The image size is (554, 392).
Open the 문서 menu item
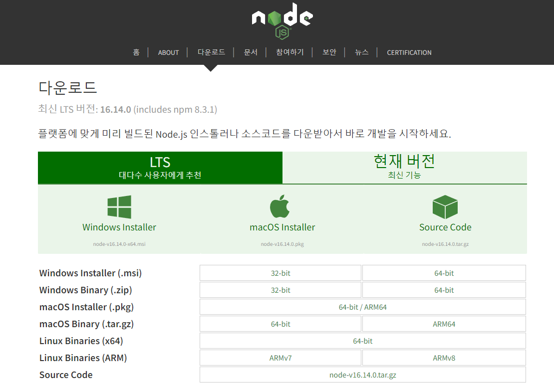[x=251, y=52]
